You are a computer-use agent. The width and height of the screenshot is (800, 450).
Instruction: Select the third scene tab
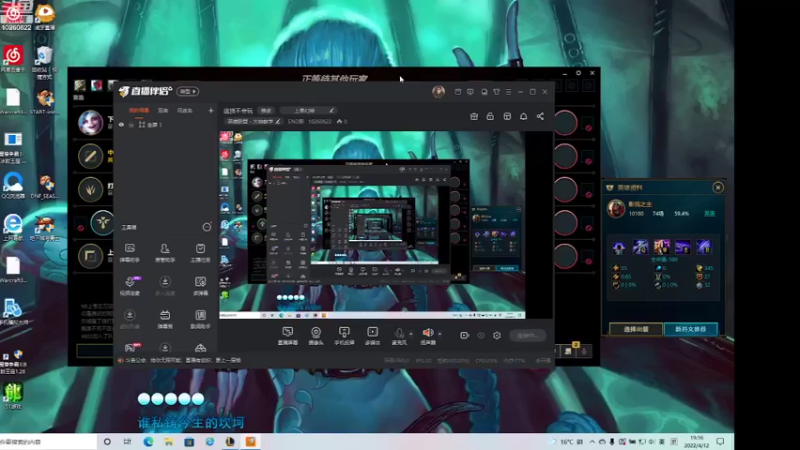[185, 110]
